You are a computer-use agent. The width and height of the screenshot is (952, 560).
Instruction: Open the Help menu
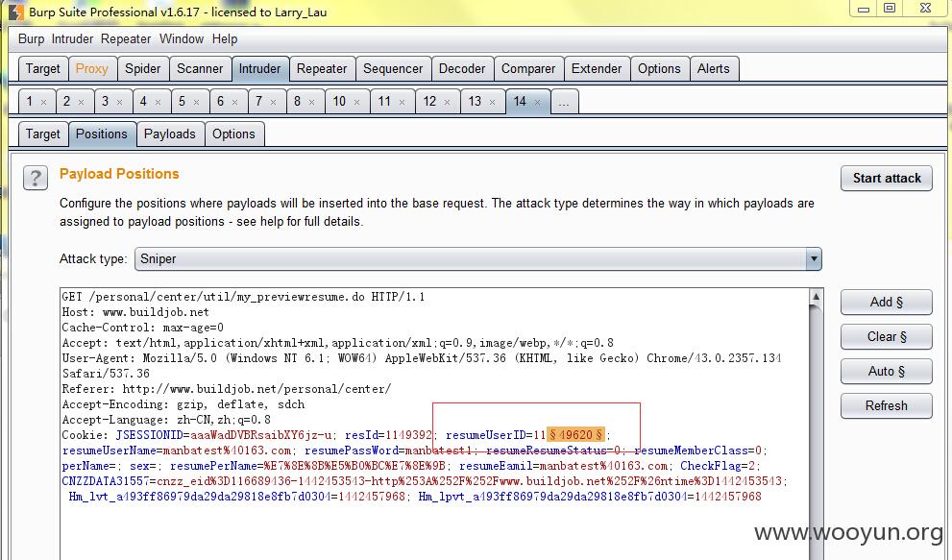pos(225,38)
